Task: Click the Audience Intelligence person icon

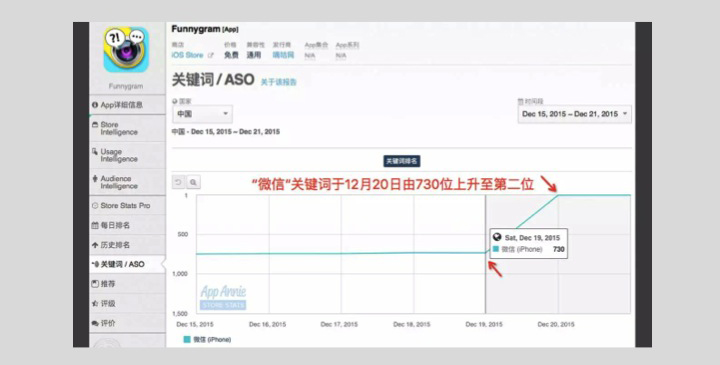Action: tap(95, 179)
